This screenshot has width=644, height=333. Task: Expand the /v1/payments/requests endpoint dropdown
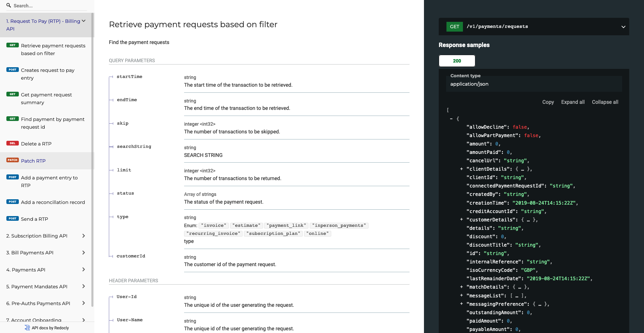pos(623,27)
